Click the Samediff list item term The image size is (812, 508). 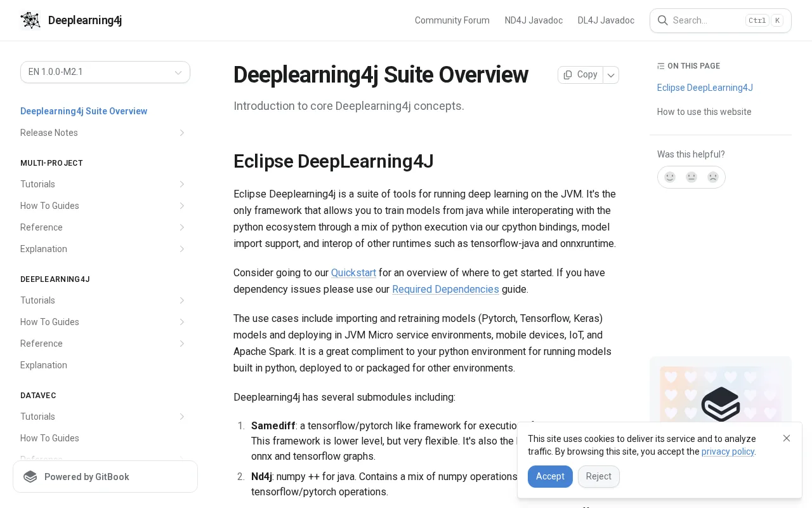pos(273,425)
